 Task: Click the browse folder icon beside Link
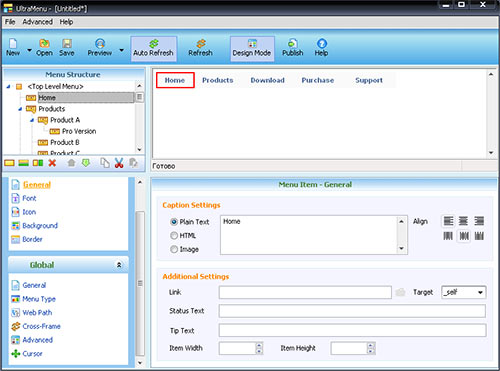[400, 292]
